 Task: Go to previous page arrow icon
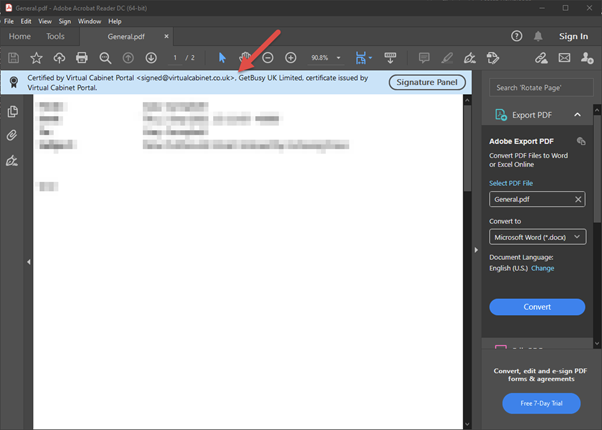[x=128, y=58]
